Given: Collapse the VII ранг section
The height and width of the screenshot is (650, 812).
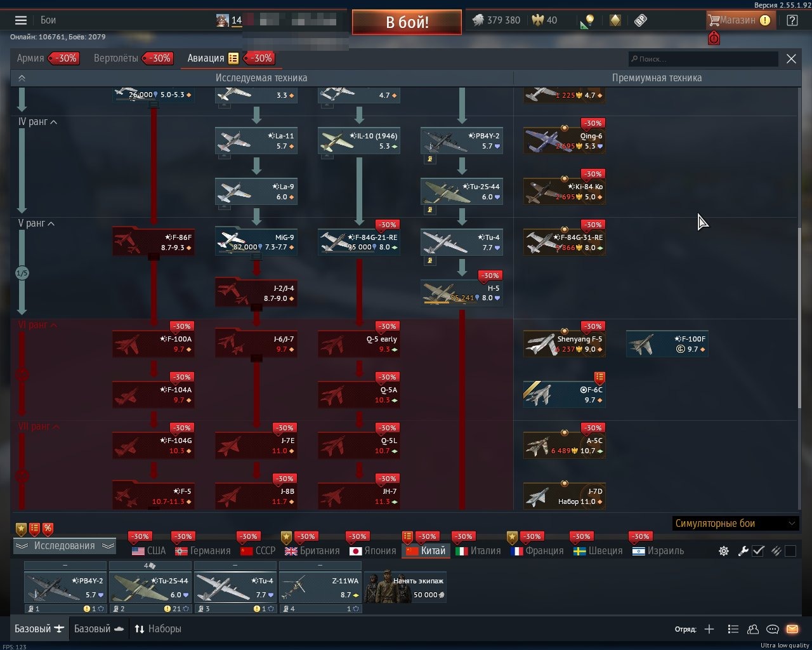Looking at the screenshot, I should (39, 427).
